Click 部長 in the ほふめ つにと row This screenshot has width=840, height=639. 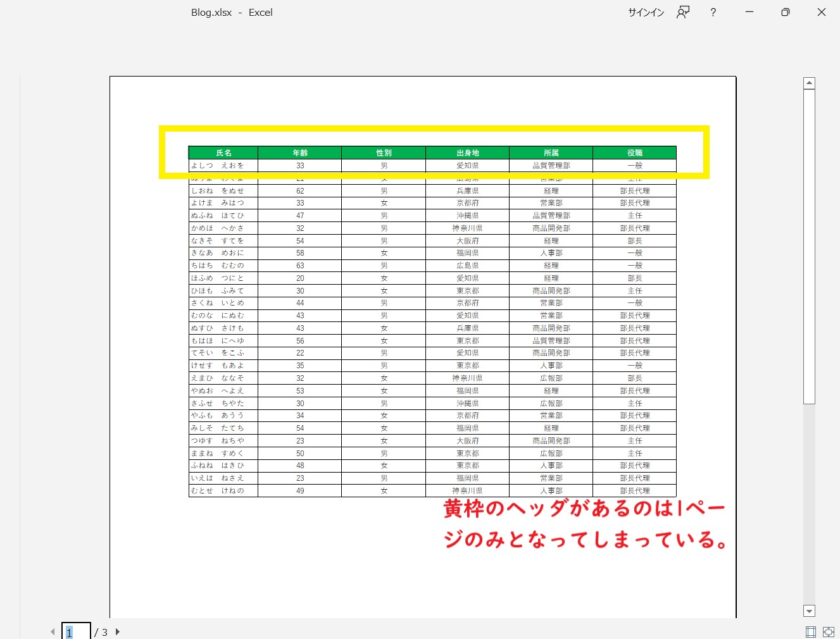pyautogui.click(x=635, y=278)
